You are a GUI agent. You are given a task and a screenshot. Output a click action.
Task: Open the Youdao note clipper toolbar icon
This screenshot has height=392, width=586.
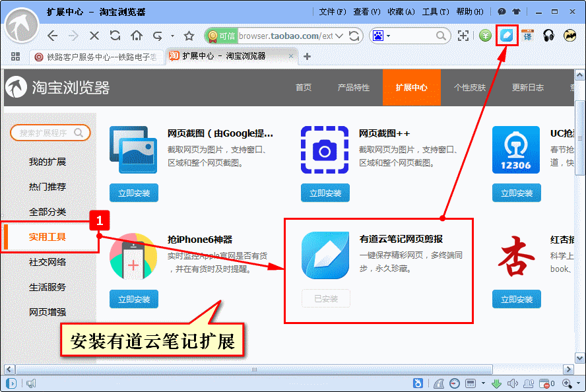coord(506,36)
